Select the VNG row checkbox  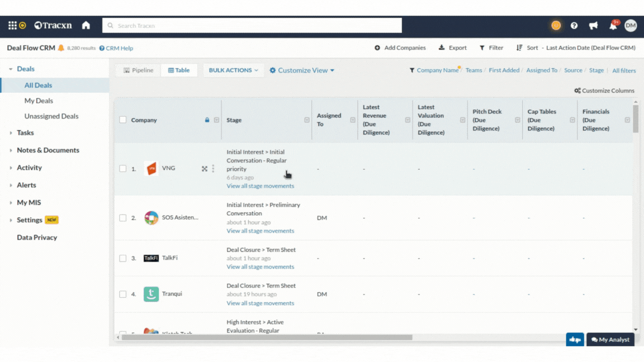click(x=123, y=169)
